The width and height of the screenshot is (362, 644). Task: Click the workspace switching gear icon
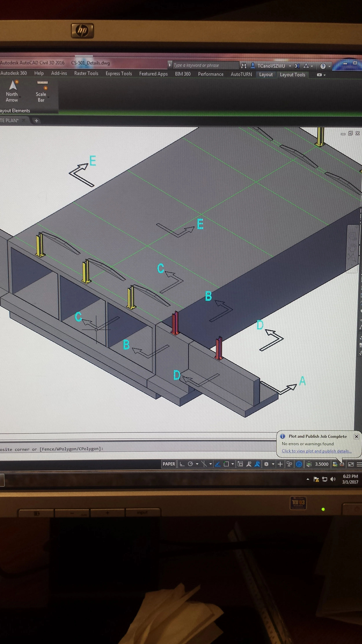(x=266, y=464)
